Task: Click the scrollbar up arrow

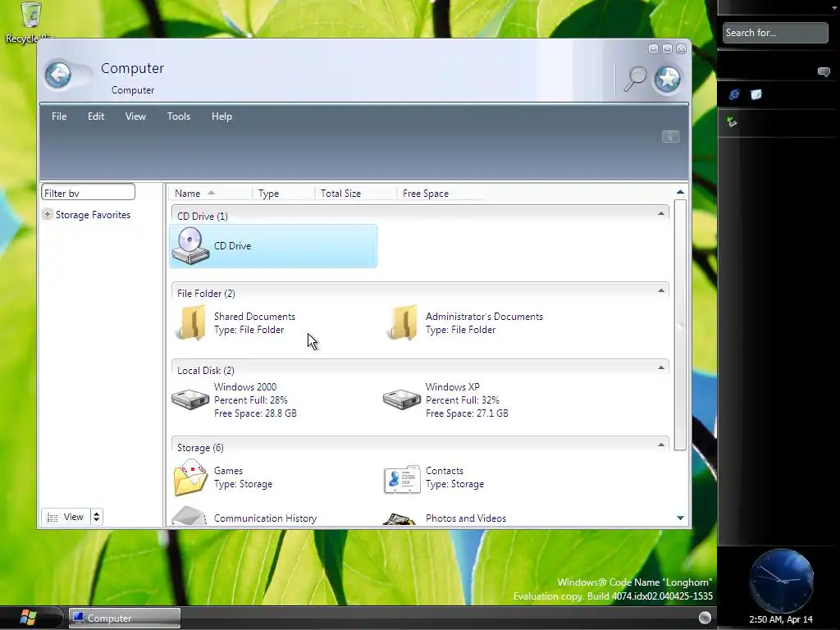Action: click(x=680, y=192)
